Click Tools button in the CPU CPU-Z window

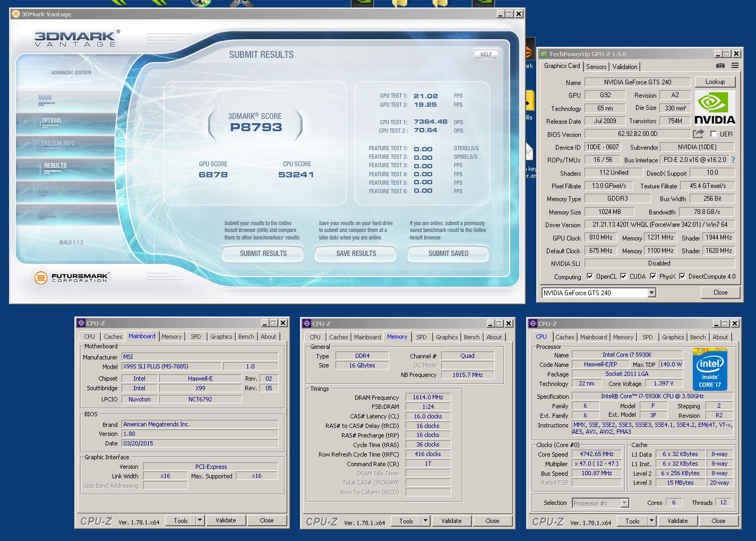(x=632, y=521)
